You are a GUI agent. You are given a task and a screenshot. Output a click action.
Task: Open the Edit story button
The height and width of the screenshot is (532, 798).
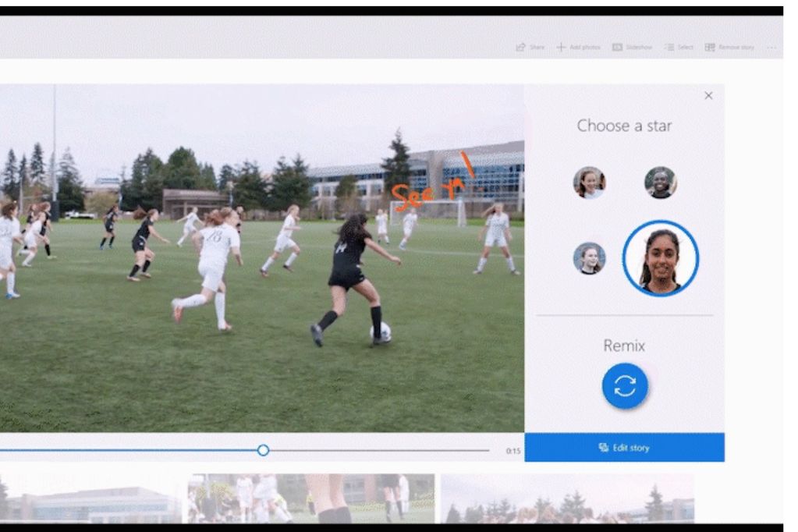(624, 448)
